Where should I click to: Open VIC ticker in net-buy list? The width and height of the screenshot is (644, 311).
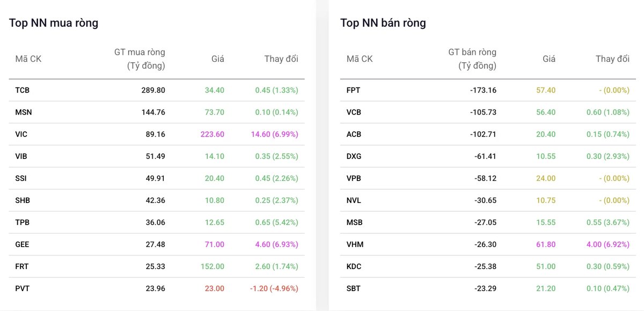21,134
